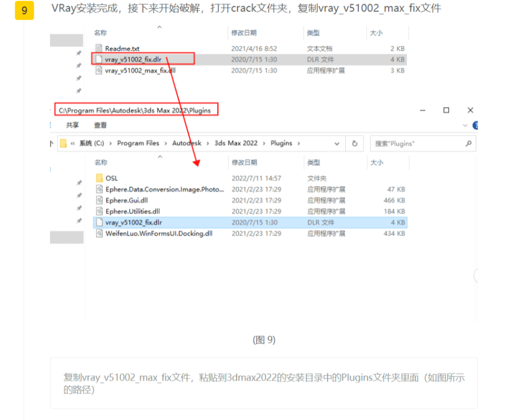Click the search magnifier icon in Plugins search
This screenshot has height=420, width=522.
[x=468, y=144]
